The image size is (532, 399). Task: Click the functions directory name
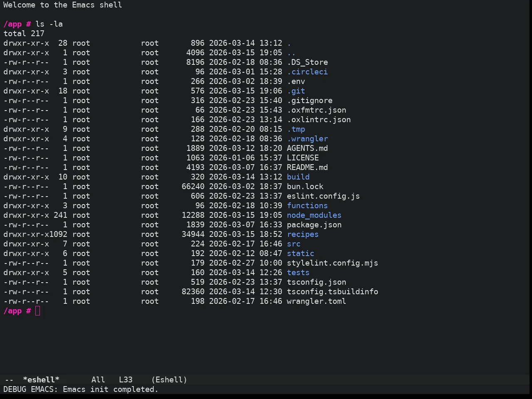coord(307,206)
